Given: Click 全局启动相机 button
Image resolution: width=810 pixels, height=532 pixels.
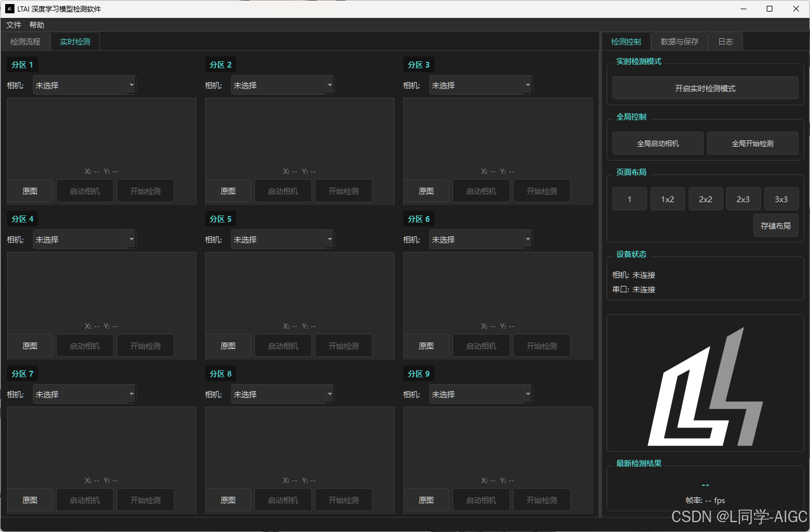Looking at the screenshot, I should (x=658, y=144).
